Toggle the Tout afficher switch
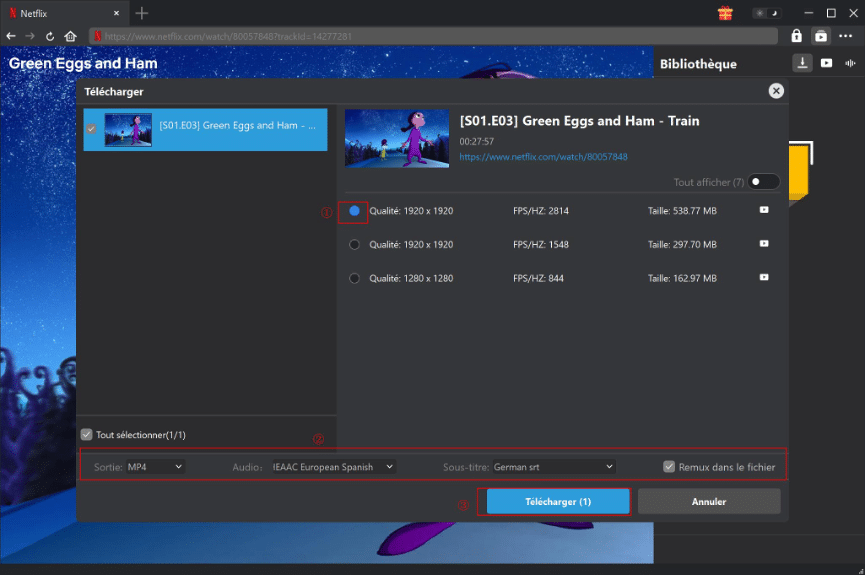Image resolution: width=866 pixels, height=575 pixels. [x=764, y=181]
